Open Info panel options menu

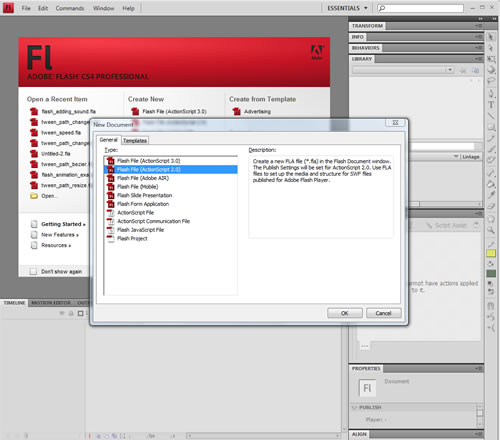coord(479,37)
